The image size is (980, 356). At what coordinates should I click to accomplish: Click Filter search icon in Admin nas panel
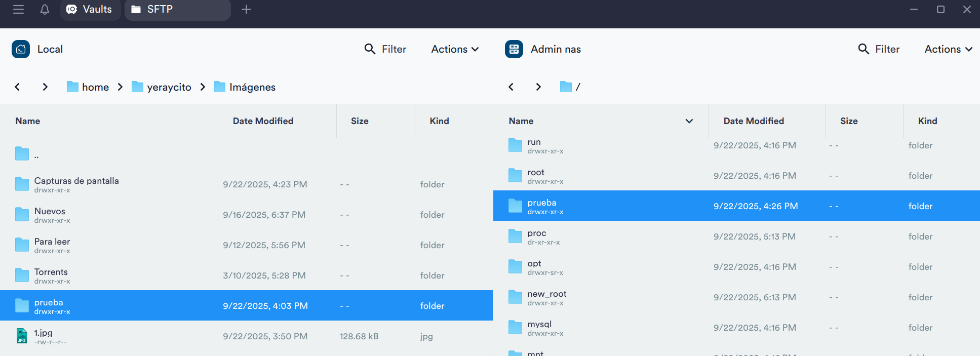(864, 49)
